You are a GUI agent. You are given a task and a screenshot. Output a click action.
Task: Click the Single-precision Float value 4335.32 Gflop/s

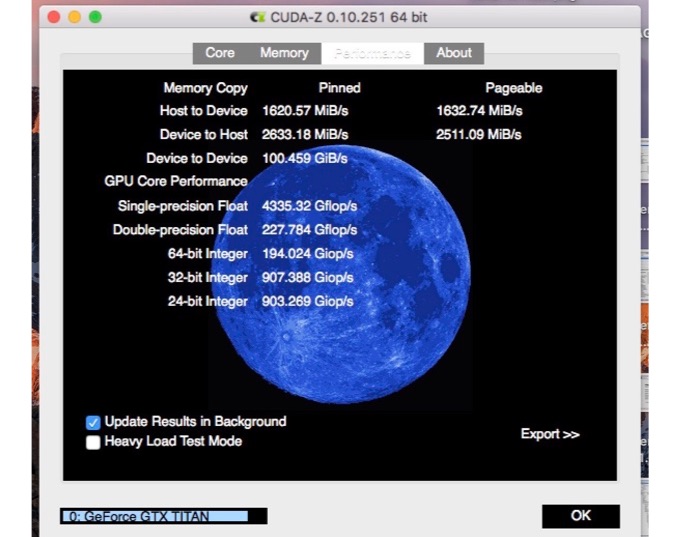point(310,206)
